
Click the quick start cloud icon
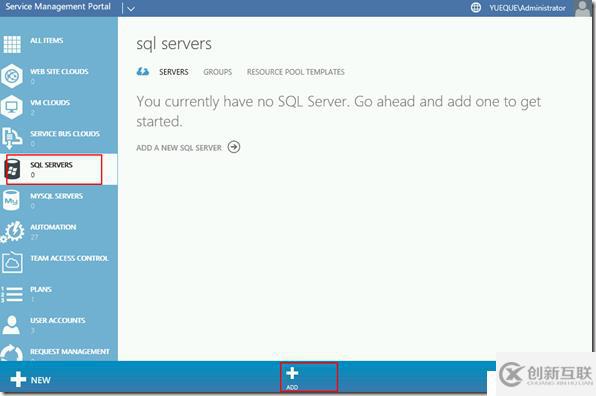(x=143, y=71)
